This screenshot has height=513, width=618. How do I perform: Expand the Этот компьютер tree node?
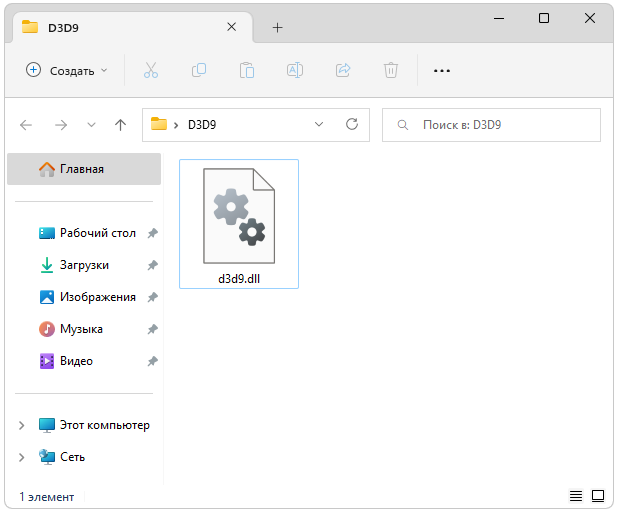[x=22, y=425]
